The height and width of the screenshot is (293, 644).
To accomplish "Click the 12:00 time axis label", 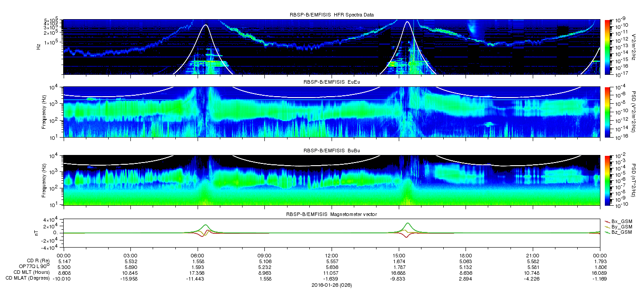I will click(332, 255).
